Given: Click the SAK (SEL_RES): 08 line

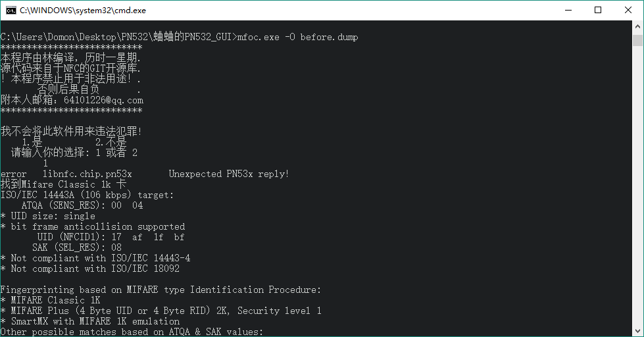Looking at the screenshot, I should pyautogui.click(x=77, y=247).
